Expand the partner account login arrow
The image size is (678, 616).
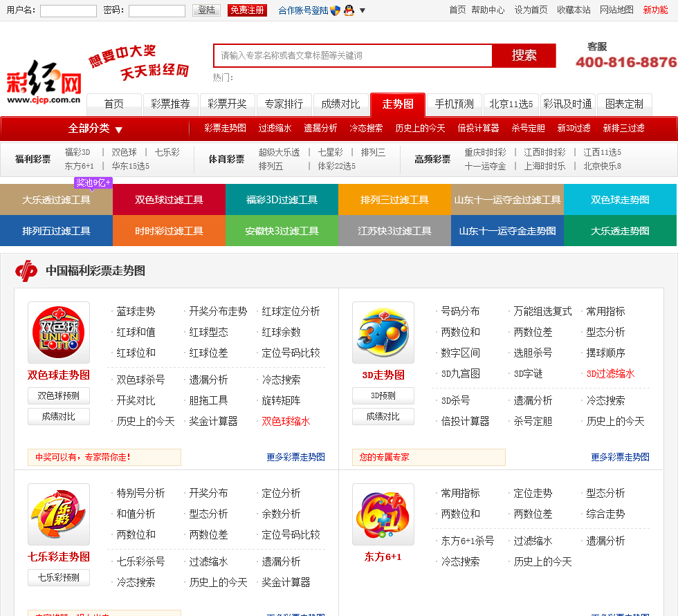pos(363,11)
